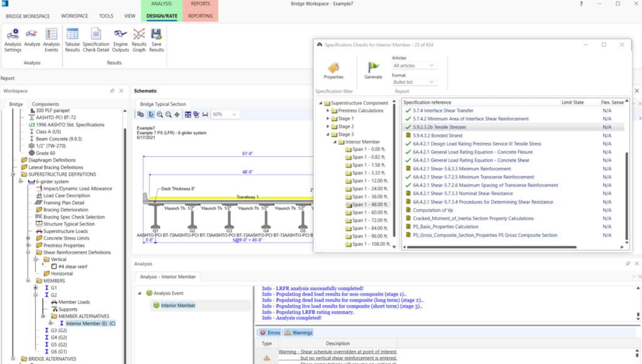Image resolution: width=642 pixels, height=364 pixels.
Task: Open Properties in Specification Checks window
Action: (334, 68)
